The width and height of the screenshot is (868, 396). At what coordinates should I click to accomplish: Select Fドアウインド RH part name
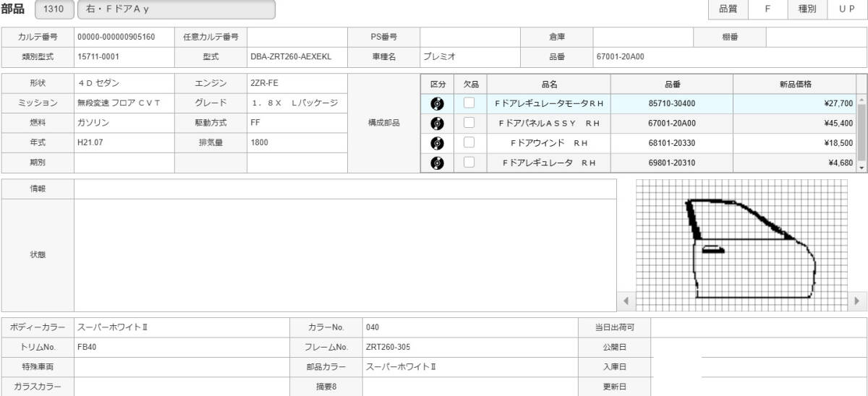coord(549,143)
